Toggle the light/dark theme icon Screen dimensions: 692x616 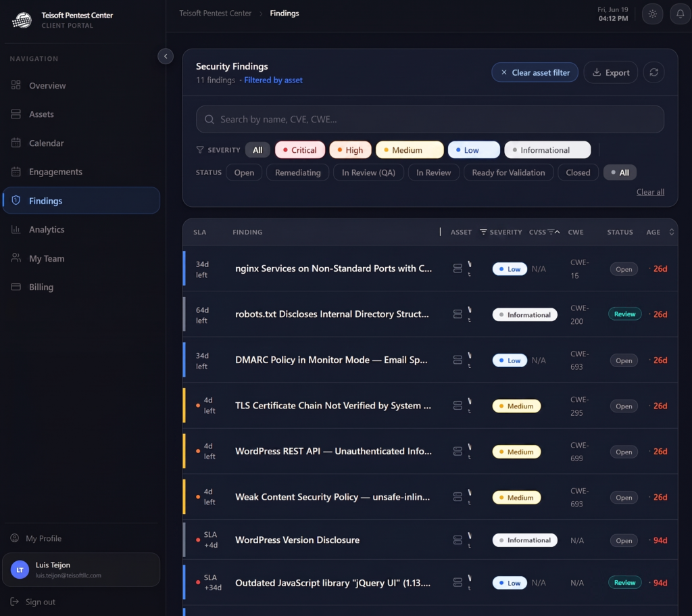(x=652, y=14)
